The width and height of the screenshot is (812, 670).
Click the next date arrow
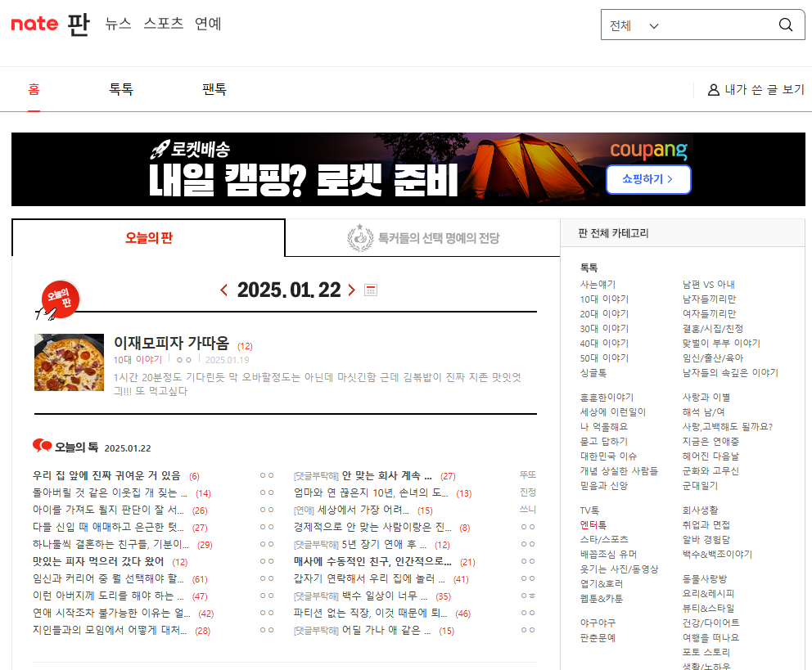[x=352, y=290]
